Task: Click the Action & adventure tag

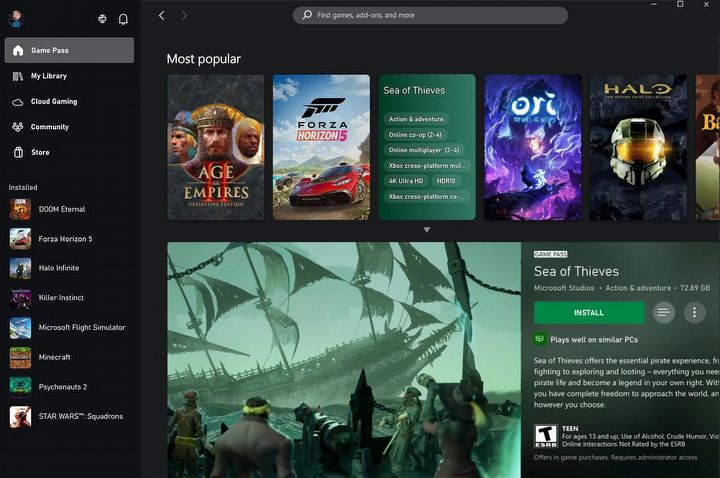Action: coord(416,119)
